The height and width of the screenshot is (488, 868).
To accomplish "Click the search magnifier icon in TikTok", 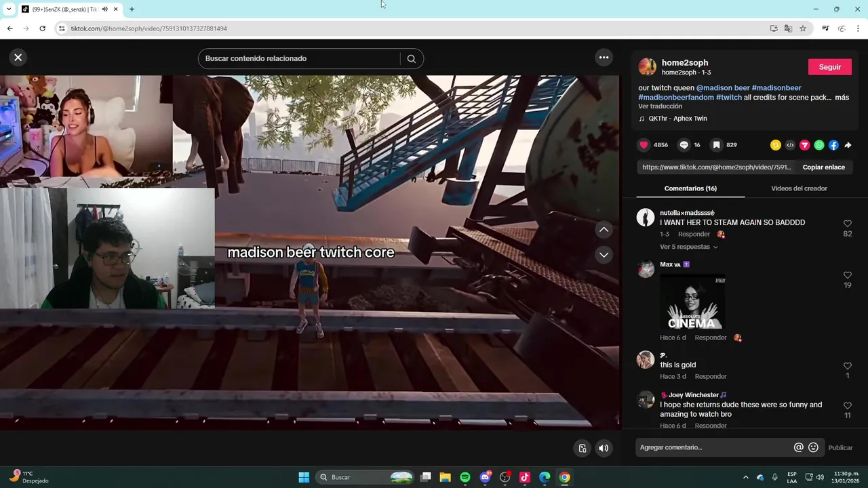I will (x=411, y=58).
